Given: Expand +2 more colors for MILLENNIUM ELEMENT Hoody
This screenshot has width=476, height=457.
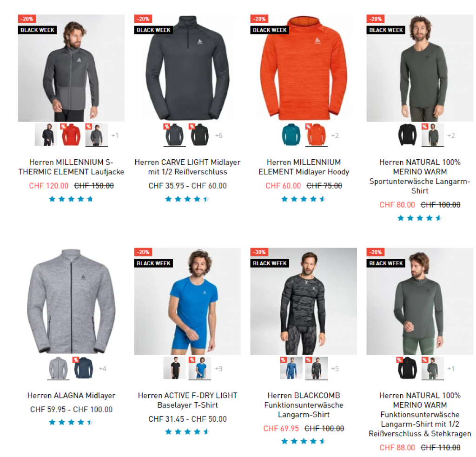Looking at the screenshot, I should point(335,136).
